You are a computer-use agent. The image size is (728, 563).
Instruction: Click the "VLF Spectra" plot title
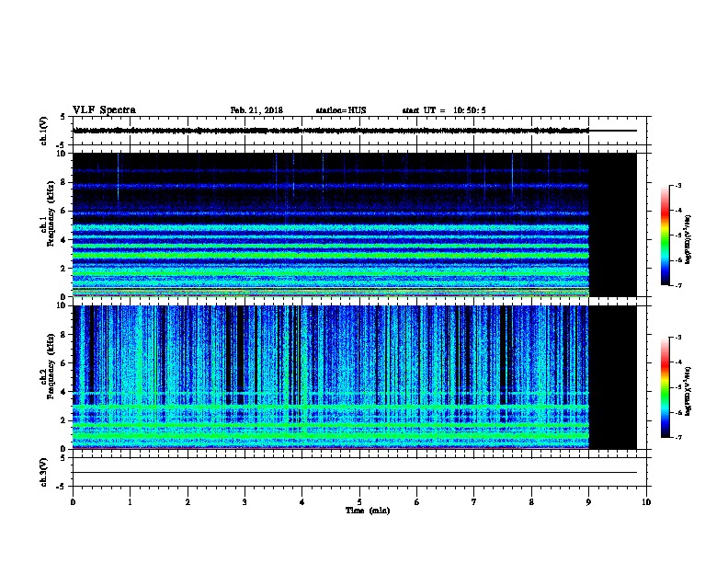[104, 109]
